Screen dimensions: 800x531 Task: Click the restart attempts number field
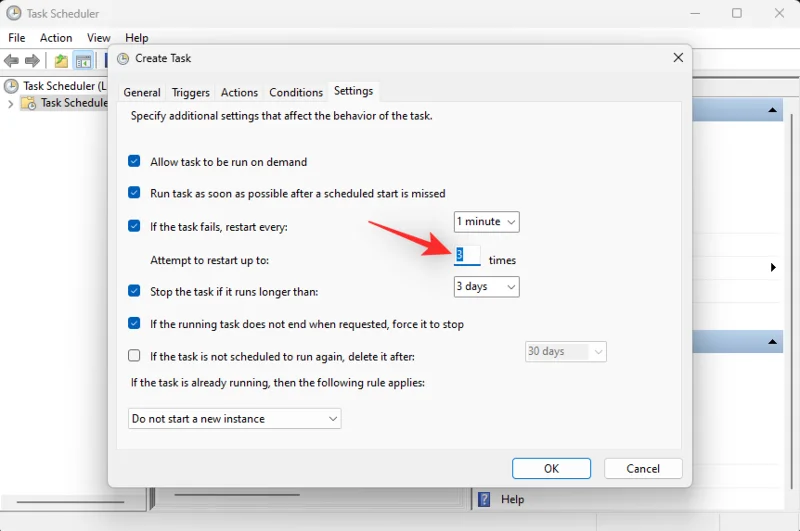point(467,255)
